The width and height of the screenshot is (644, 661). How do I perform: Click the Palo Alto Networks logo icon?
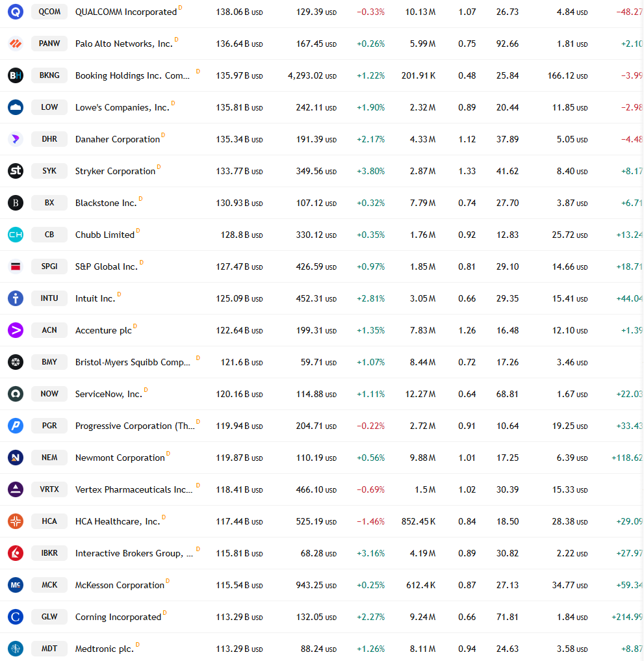(16, 44)
